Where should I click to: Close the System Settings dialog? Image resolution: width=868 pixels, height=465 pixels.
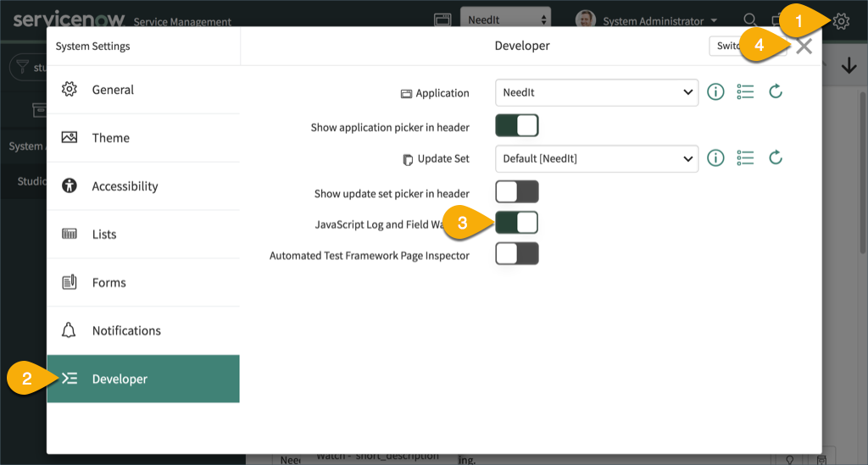(x=804, y=47)
